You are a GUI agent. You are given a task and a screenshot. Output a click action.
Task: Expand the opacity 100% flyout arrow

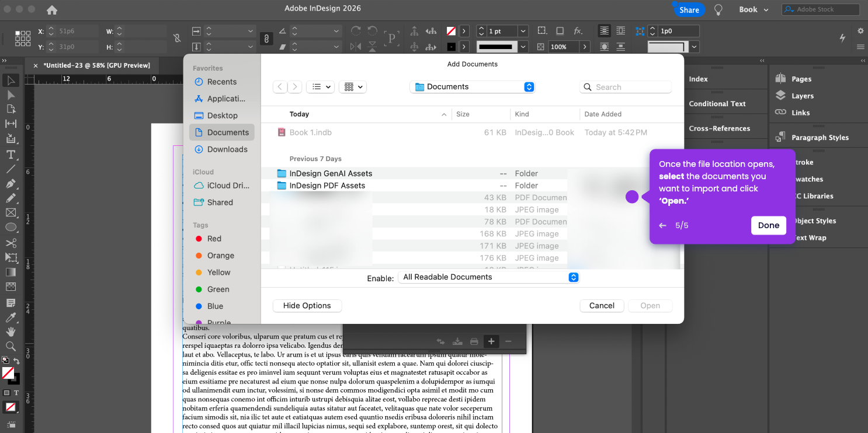(x=584, y=47)
